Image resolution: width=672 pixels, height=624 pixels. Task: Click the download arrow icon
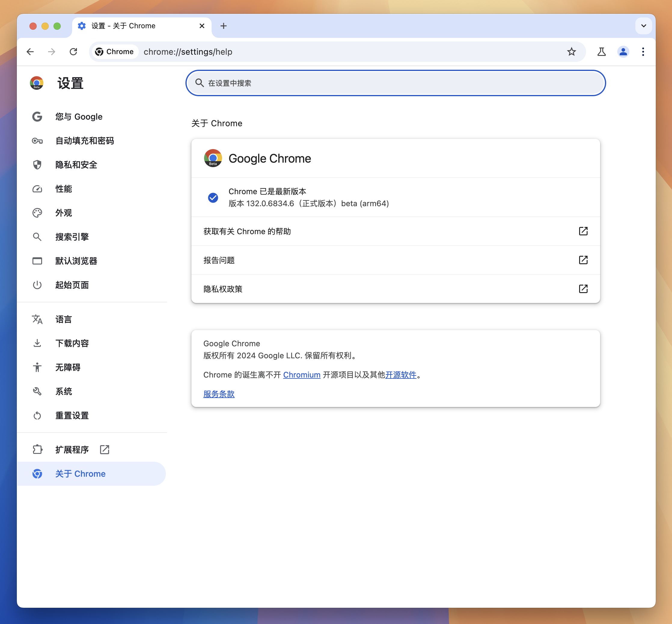[37, 343]
